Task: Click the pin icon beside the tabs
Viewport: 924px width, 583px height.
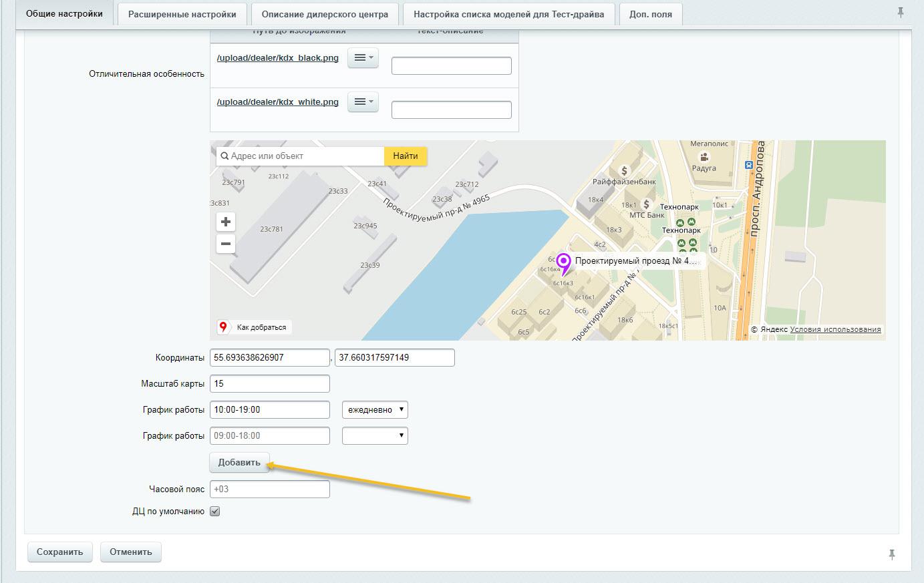Action: pyautogui.click(x=901, y=13)
